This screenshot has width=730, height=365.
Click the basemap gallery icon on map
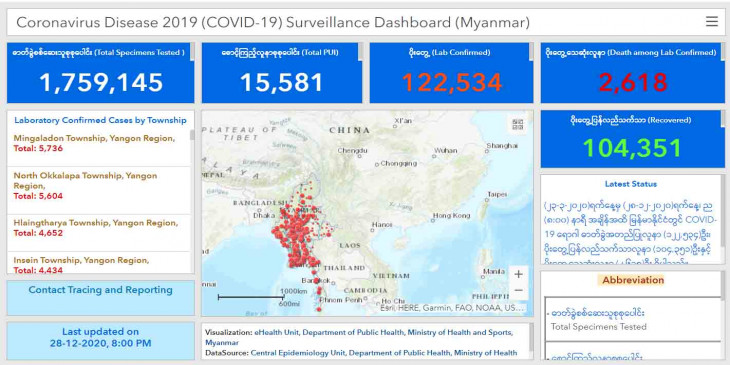[x=518, y=125]
